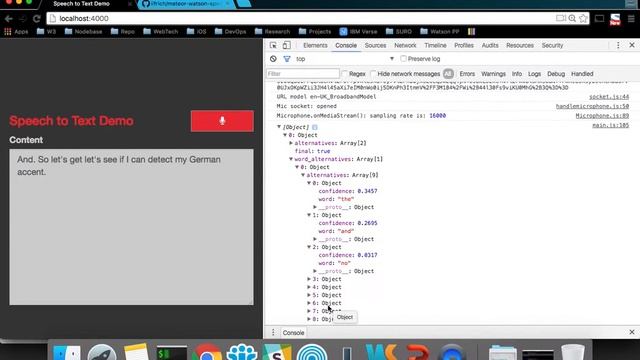Open the Research bookmarks folder
The width and height of the screenshot is (640, 360).
tap(272, 31)
